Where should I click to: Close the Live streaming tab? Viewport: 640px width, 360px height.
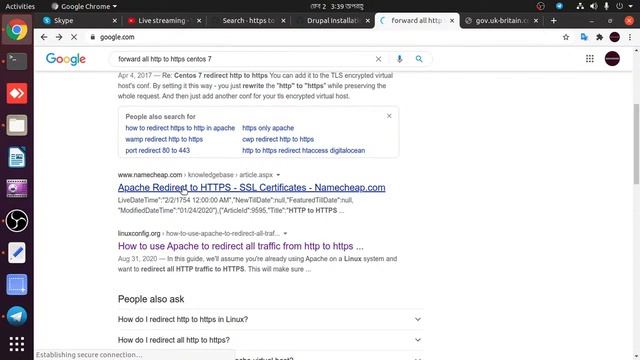click(199, 20)
